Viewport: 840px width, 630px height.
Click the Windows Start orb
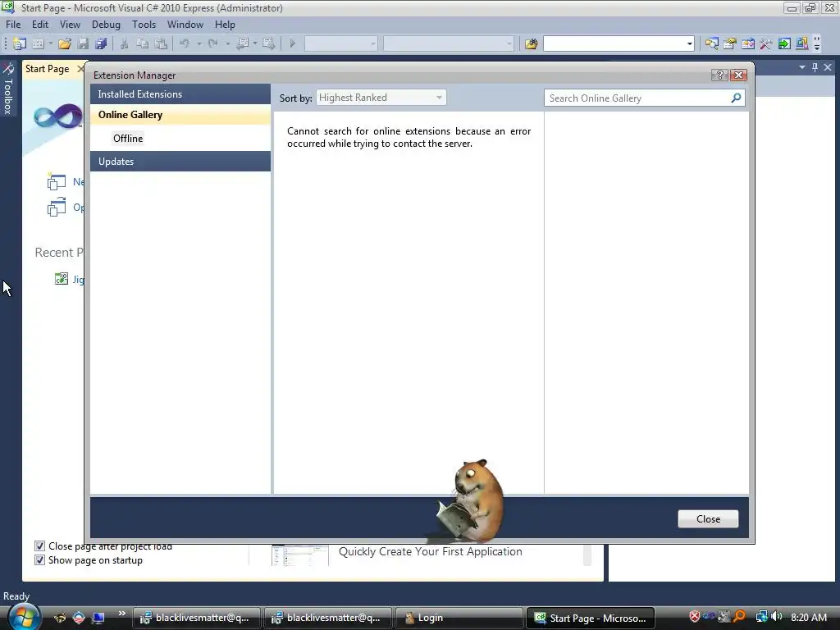tap(23, 617)
